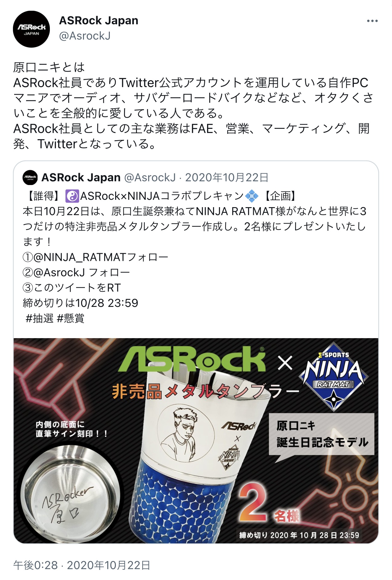Open the quoted tweet author name ASRock Japan
The image size is (392, 580).
coord(81,177)
